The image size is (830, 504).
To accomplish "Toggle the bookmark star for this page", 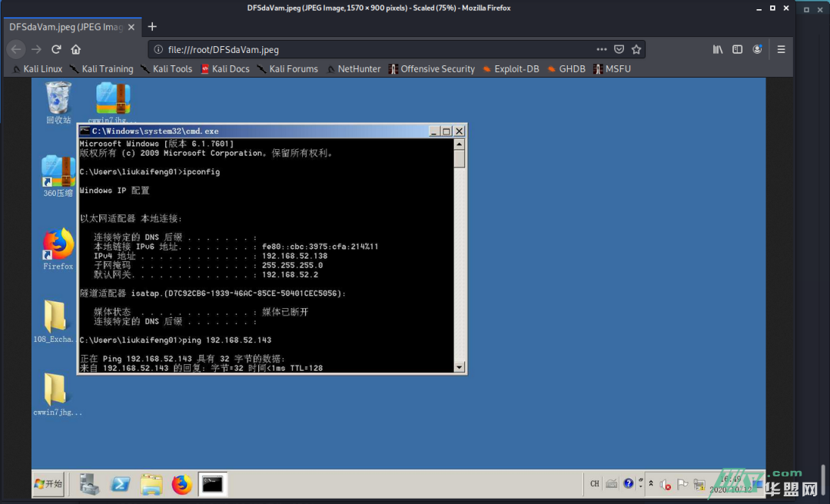I will [636, 49].
